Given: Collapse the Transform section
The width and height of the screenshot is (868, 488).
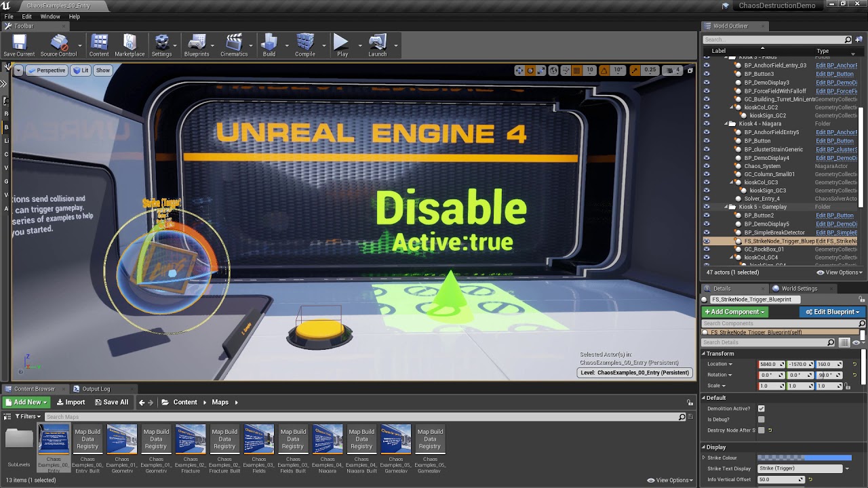Looking at the screenshot, I should point(704,354).
